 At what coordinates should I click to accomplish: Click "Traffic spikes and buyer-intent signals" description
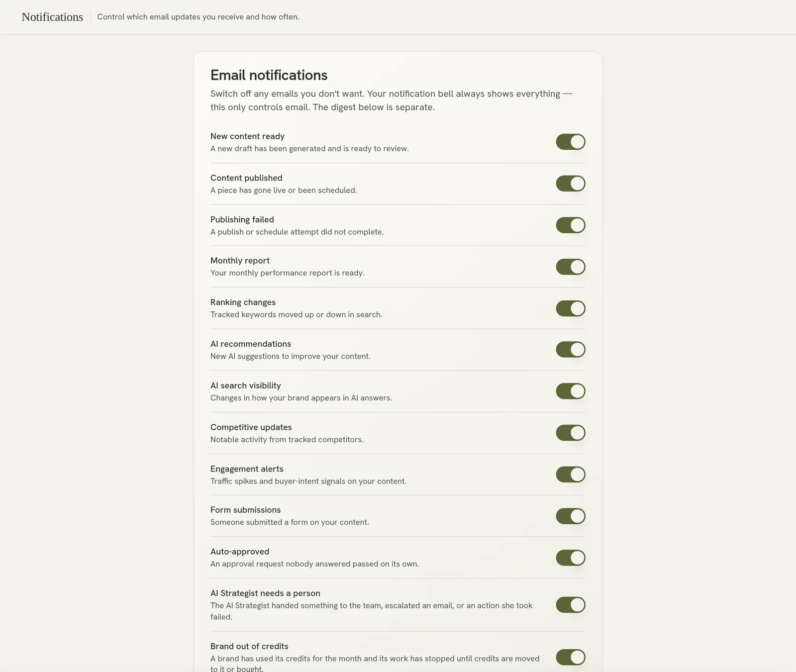click(x=308, y=481)
